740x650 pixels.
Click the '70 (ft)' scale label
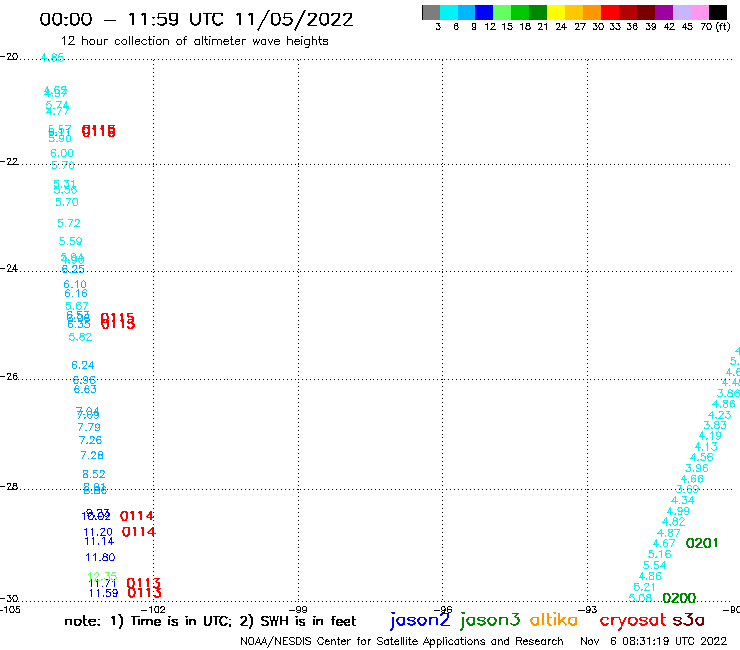(x=715, y=26)
